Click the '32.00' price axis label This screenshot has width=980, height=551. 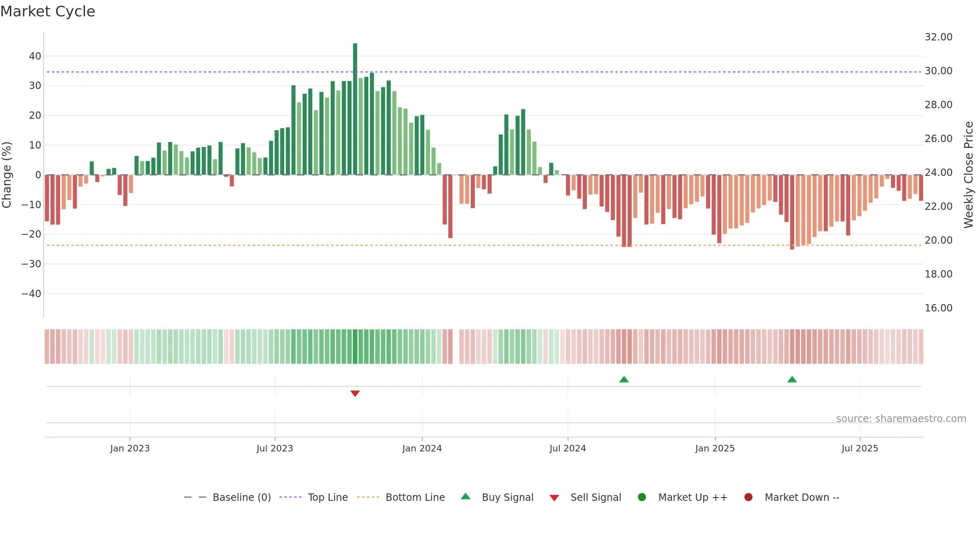click(938, 37)
